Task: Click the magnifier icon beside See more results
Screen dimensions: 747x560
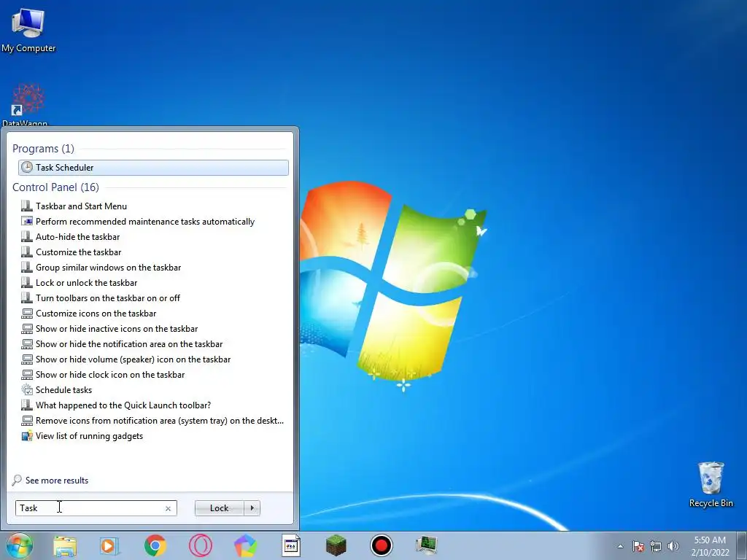Action: coord(17,480)
